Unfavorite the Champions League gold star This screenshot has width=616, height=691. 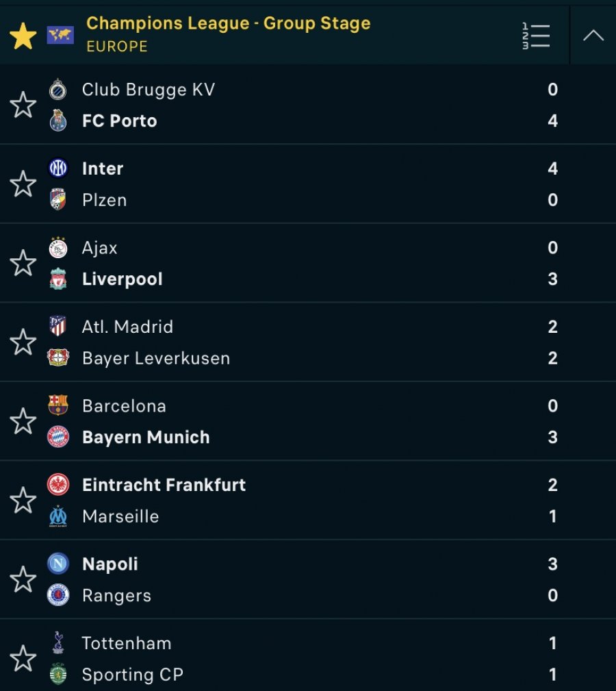[23, 36]
